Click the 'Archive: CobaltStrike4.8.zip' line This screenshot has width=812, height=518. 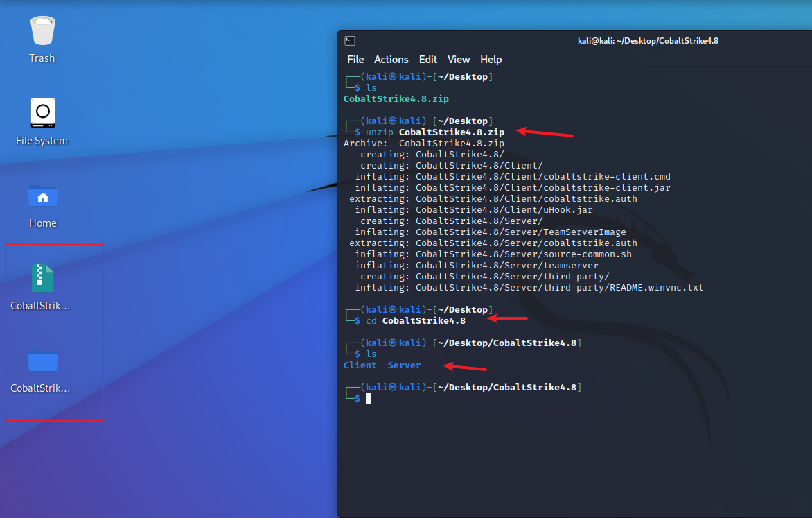click(423, 143)
